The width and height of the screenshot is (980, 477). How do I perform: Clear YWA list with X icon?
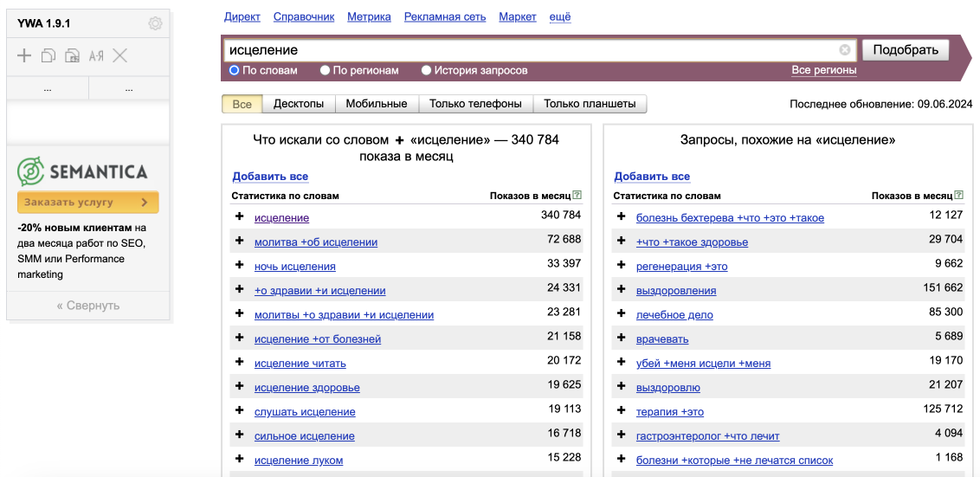coord(120,55)
